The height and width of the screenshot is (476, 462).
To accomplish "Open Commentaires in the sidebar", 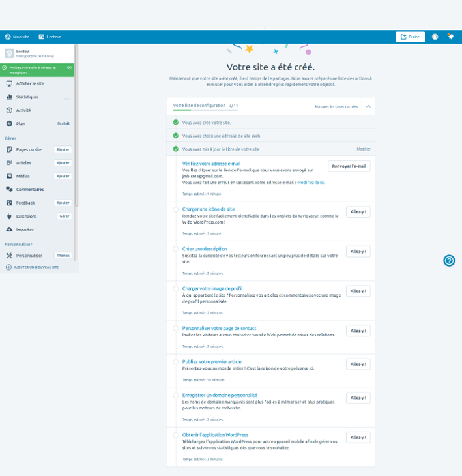I will coord(30,190).
